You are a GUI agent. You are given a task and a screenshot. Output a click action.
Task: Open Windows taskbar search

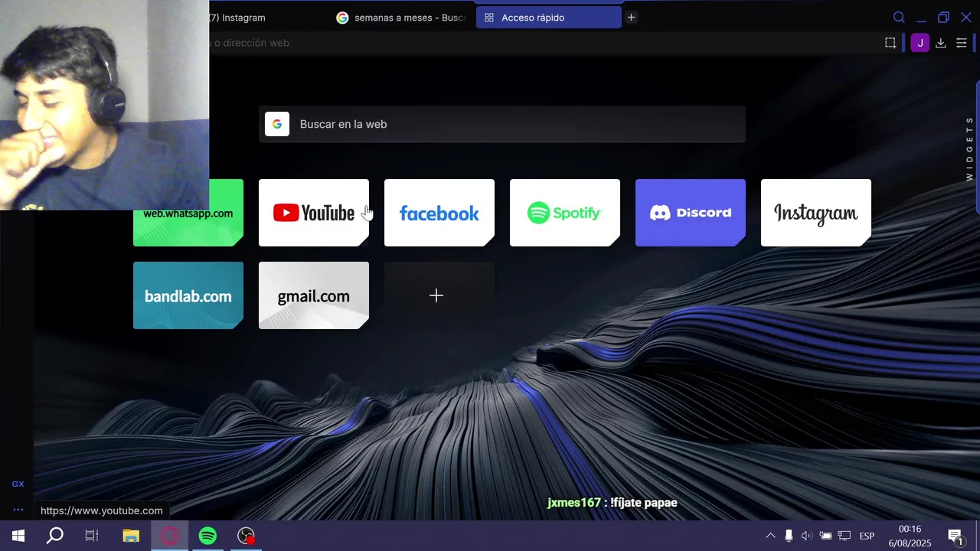[x=55, y=536]
